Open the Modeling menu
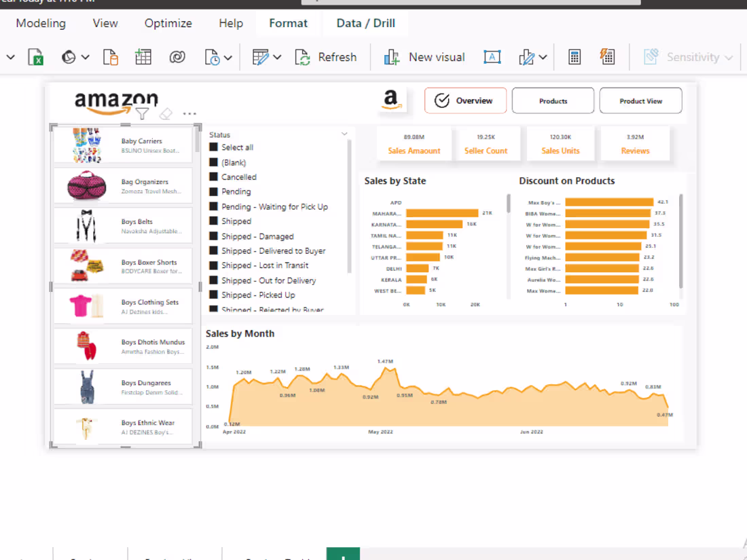The height and width of the screenshot is (560, 747). coord(41,22)
